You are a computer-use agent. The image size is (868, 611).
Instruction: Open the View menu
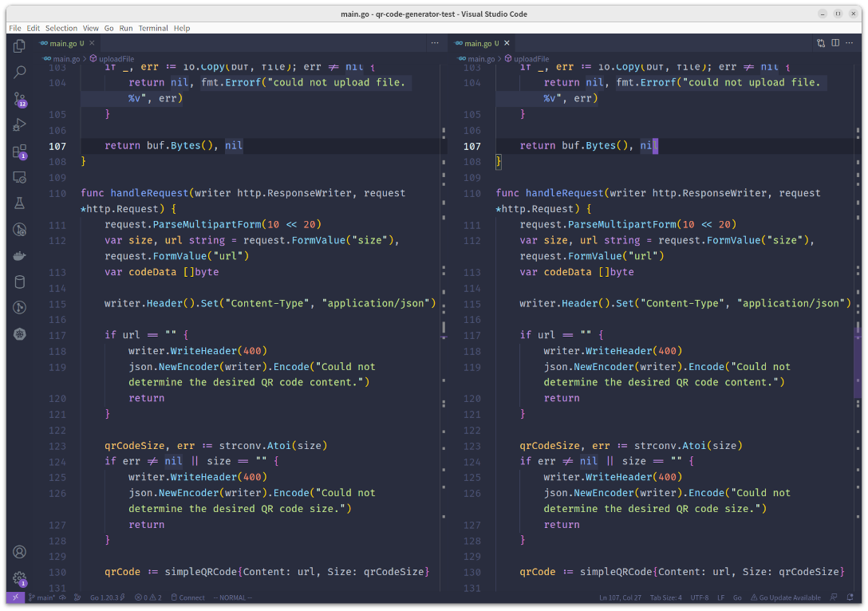tap(90, 28)
